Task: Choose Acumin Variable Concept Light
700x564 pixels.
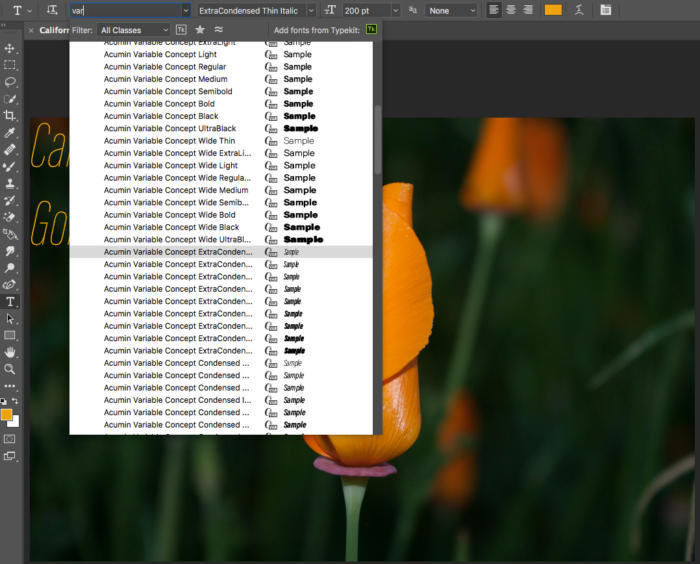Action: (x=221, y=54)
